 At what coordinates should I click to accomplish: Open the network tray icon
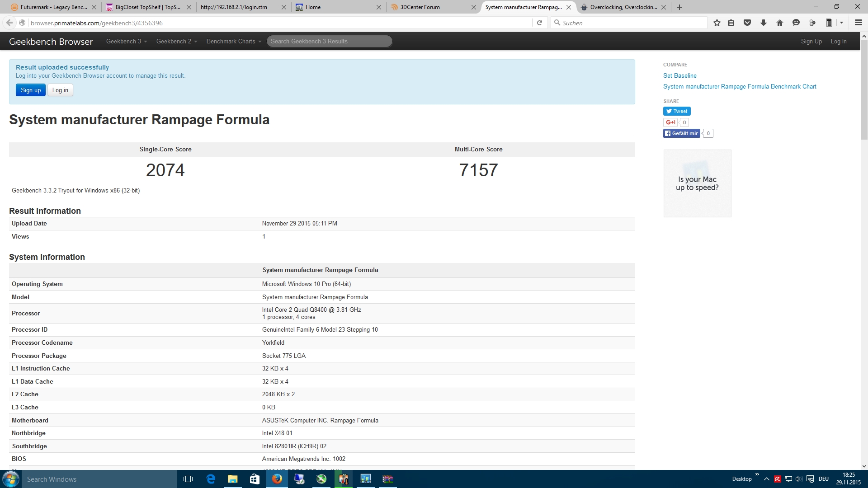tap(788, 479)
